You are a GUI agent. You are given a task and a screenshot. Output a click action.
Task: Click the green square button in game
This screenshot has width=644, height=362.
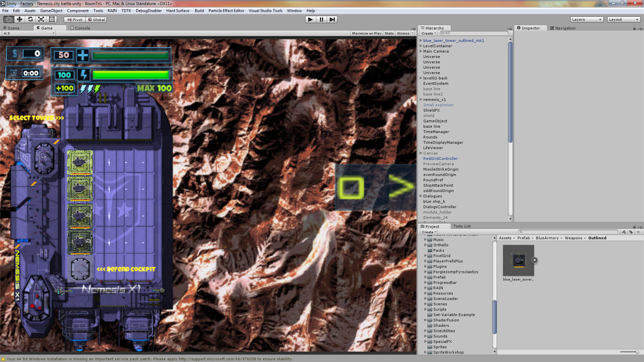[351, 188]
